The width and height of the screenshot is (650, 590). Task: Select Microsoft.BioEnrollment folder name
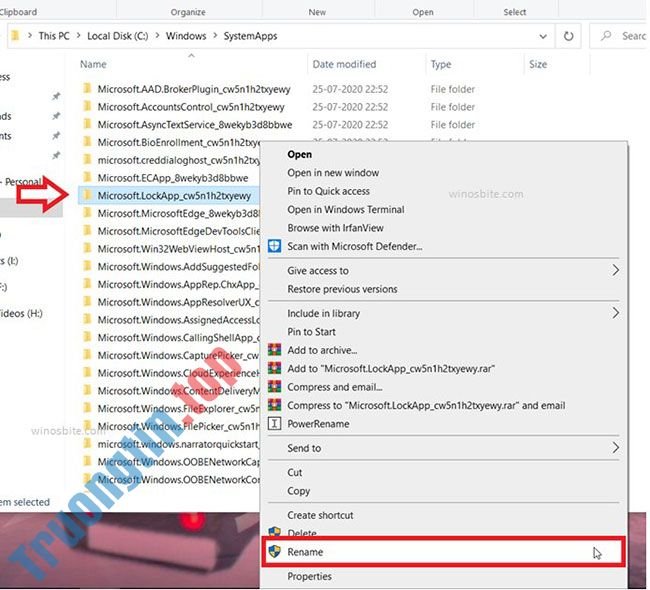(179, 142)
